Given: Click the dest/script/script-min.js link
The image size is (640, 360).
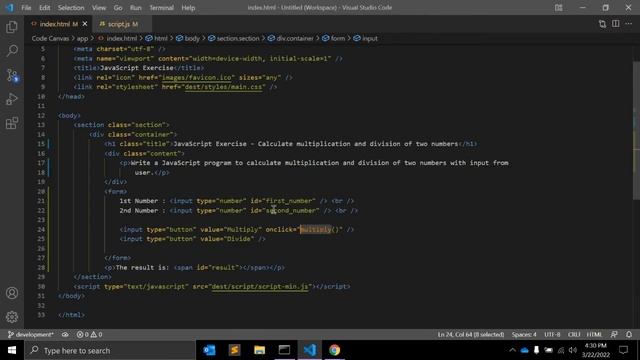Looking at the screenshot, I should (x=260, y=287).
